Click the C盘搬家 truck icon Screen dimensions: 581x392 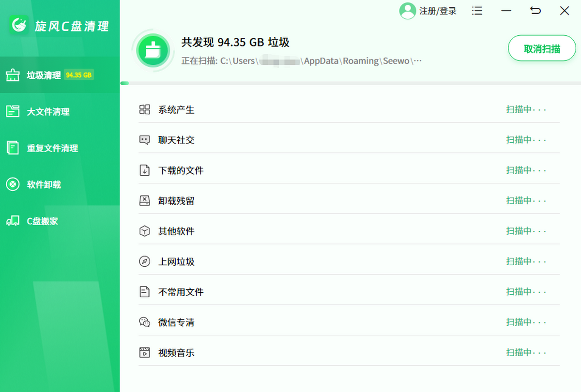[12, 221]
